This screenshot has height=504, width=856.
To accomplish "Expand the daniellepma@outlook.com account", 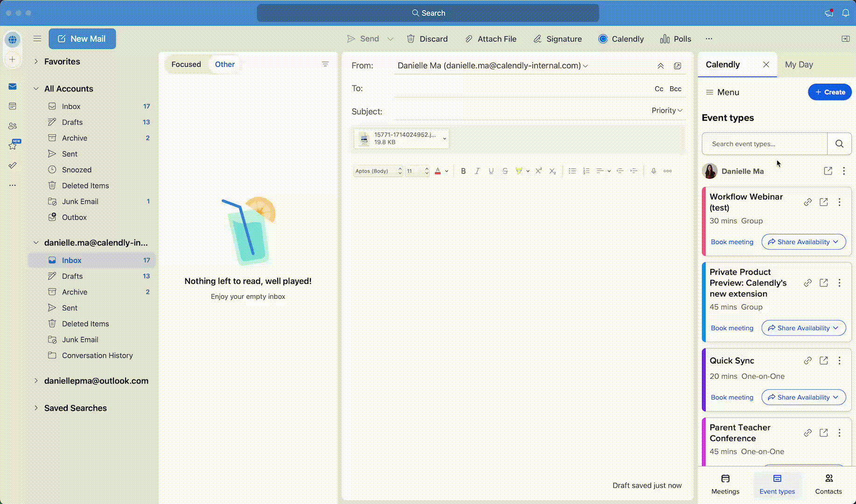I will 36,381.
